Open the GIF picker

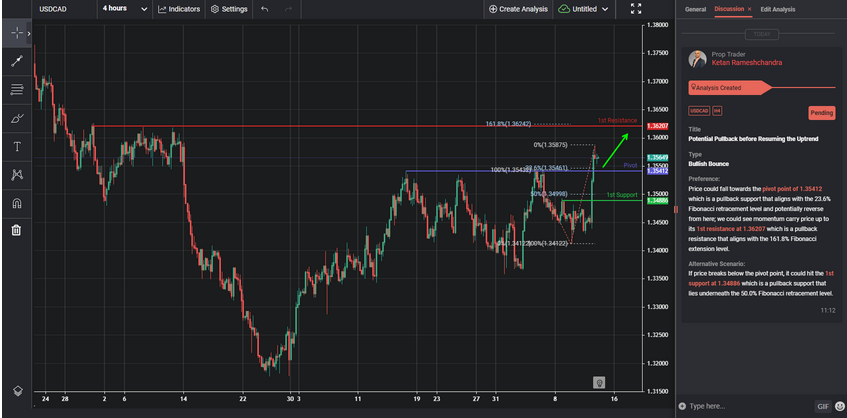pyautogui.click(x=823, y=406)
